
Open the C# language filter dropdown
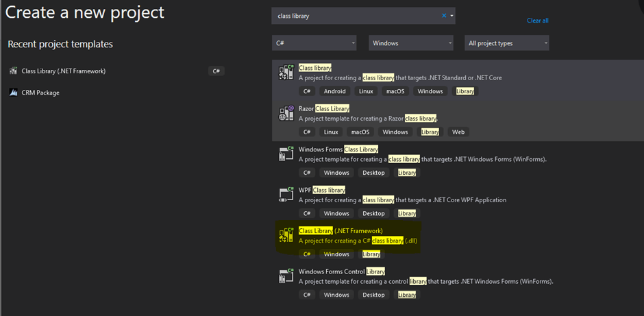click(x=314, y=43)
